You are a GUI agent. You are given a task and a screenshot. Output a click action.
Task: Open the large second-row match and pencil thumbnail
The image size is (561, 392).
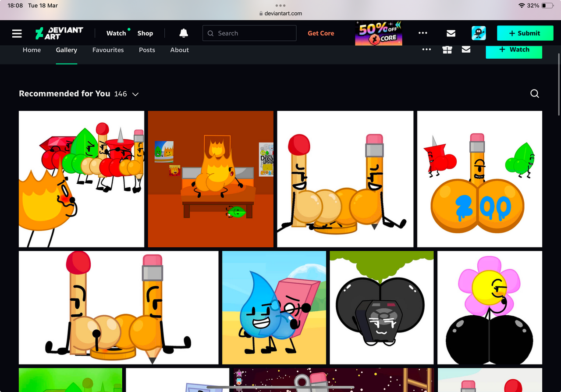[x=118, y=307]
